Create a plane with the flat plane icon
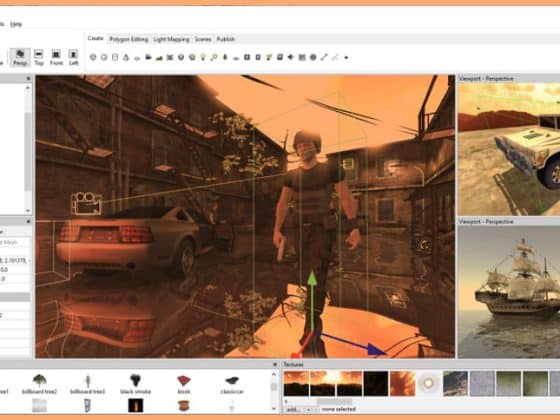The image size is (560, 420). pyautogui.click(x=137, y=58)
